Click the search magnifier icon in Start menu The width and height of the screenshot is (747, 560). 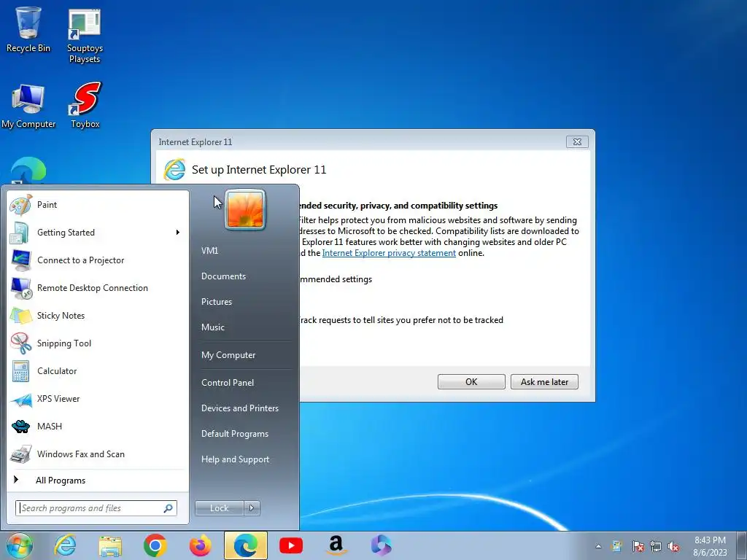[169, 508]
